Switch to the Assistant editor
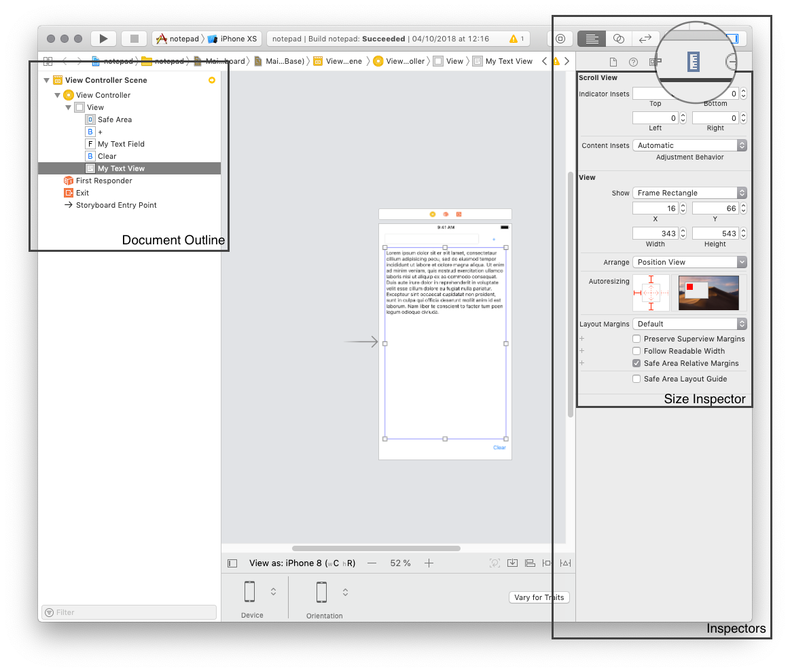The height and width of the screenshot is (672, 790). coord(618,39)
